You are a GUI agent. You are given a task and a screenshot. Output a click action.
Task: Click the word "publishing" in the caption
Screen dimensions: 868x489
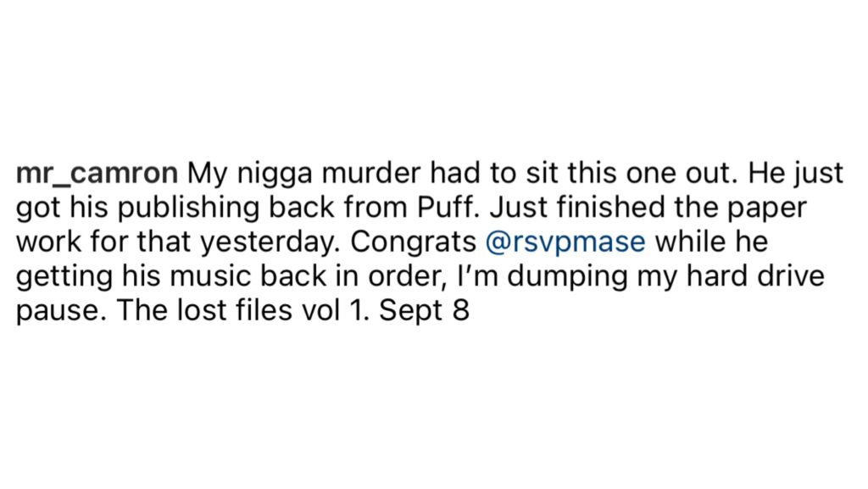(189, 209)
